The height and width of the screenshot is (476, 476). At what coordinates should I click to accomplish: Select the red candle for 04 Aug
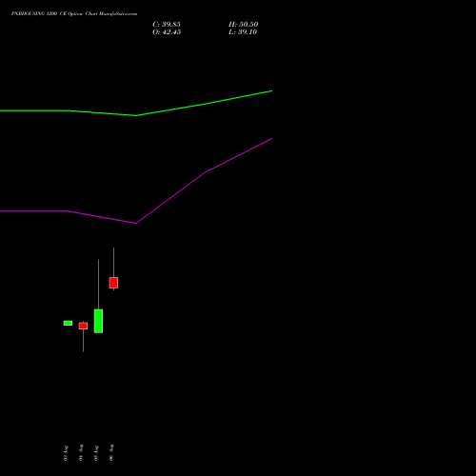tap(83, 326)
